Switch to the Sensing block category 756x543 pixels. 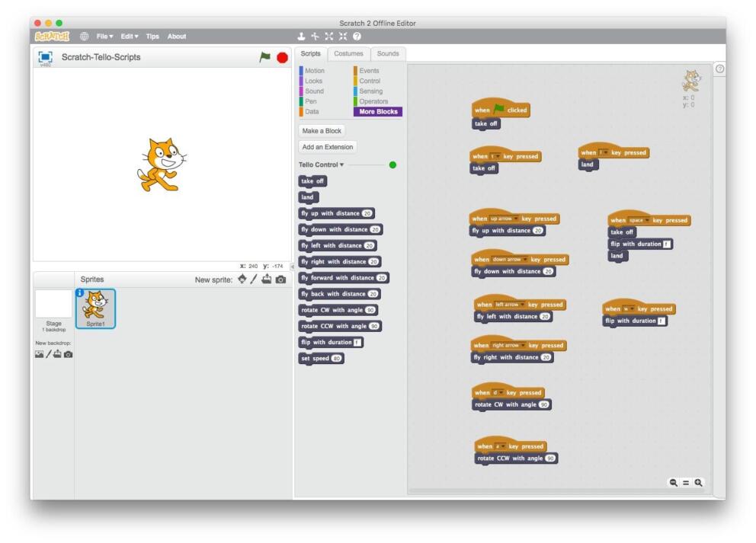[x=370, y=91]
